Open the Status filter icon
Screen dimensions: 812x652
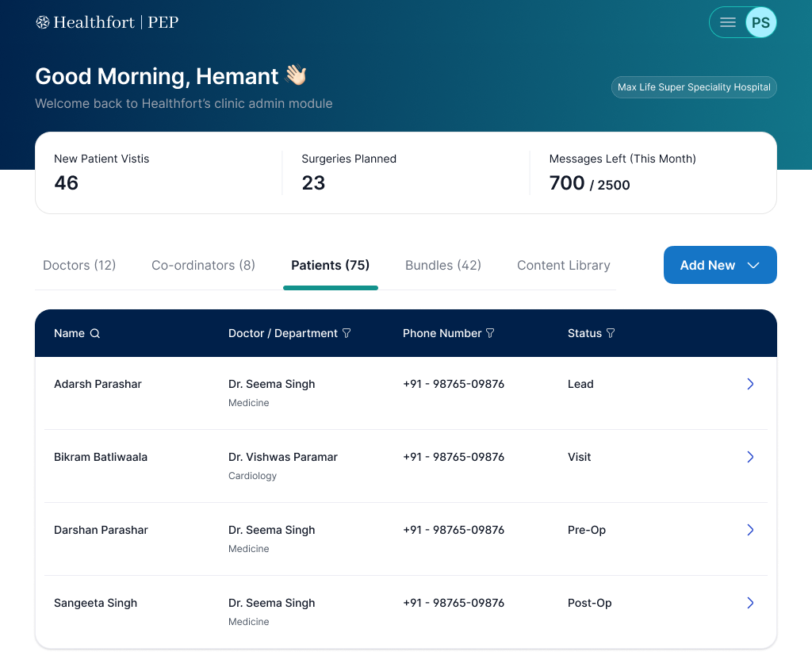pyautogui.click(x=611, y=333)
